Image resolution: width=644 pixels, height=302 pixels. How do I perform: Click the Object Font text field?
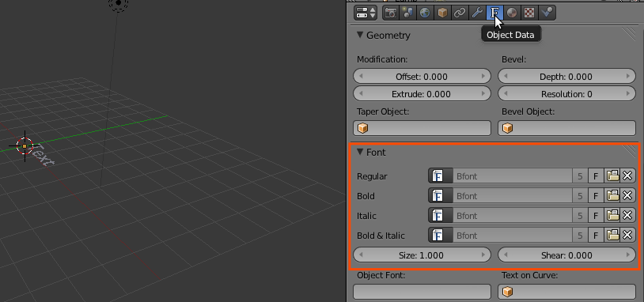coord(422,292)
